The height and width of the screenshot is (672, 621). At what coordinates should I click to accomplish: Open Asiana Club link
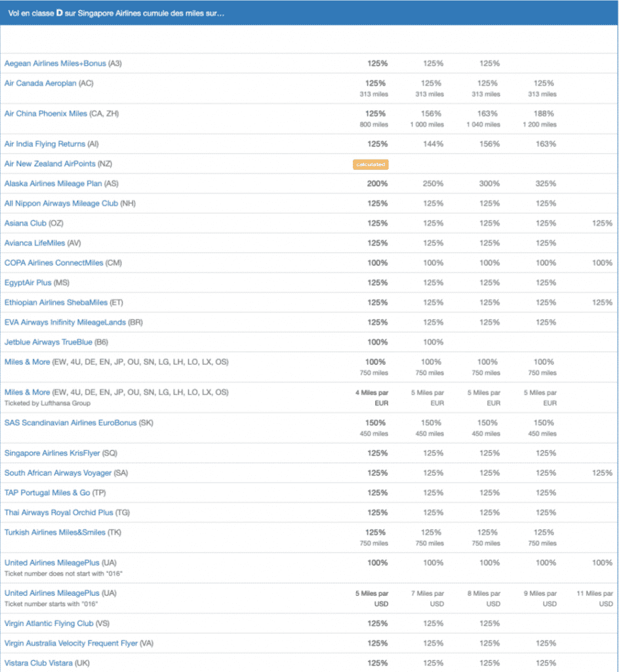click(x=26, y=223)
